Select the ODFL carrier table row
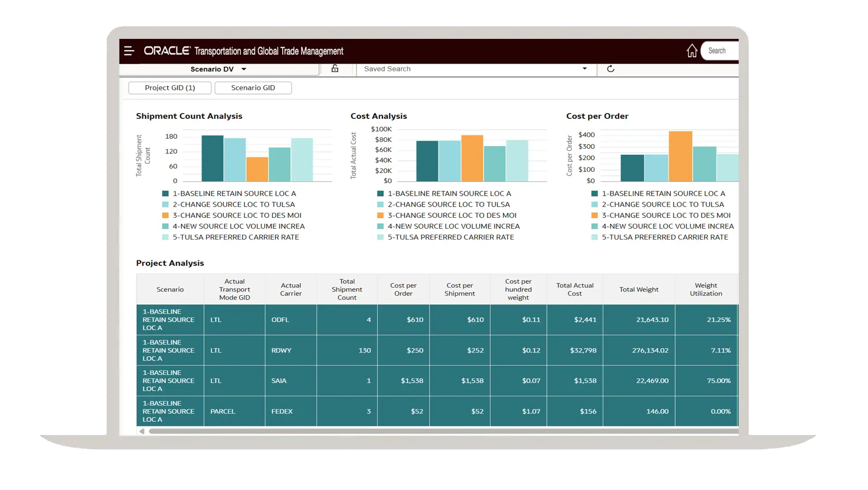Screen dimensions: 868x490 pos(280,320)
